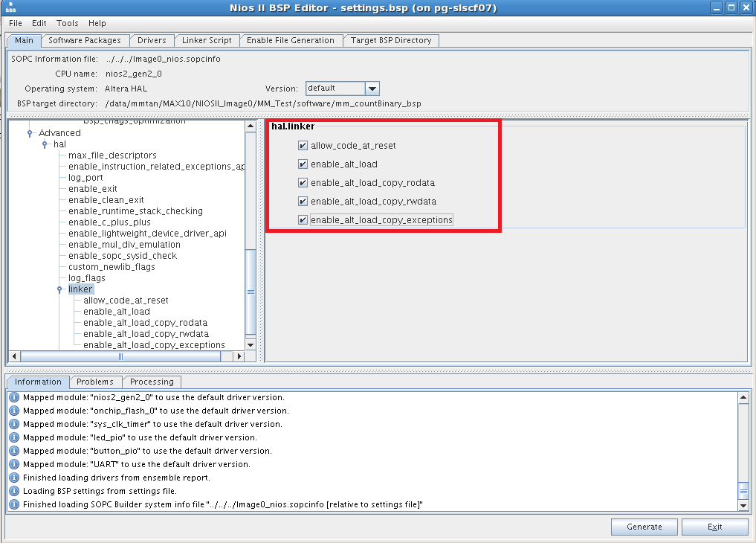756x543 pixels.
Task: Open the Tools menu
Action: coord(68,23)
